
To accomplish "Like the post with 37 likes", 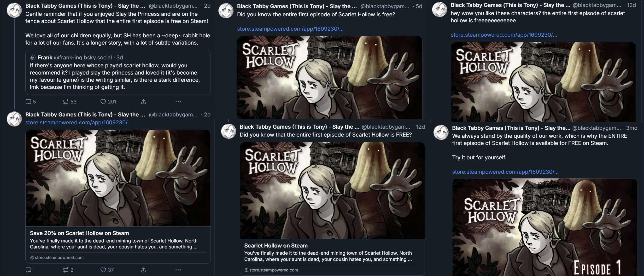I will (x=103, y=270).
